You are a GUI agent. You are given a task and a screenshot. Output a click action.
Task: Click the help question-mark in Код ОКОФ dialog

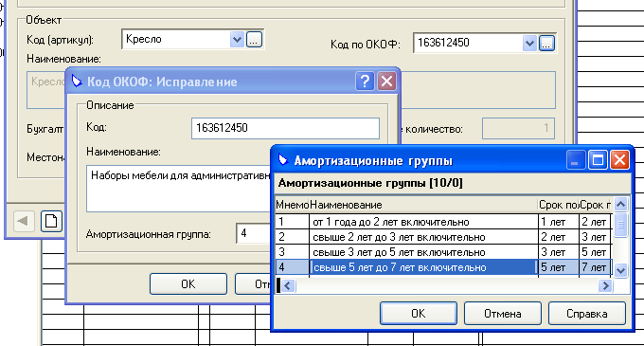pos(365,81)
